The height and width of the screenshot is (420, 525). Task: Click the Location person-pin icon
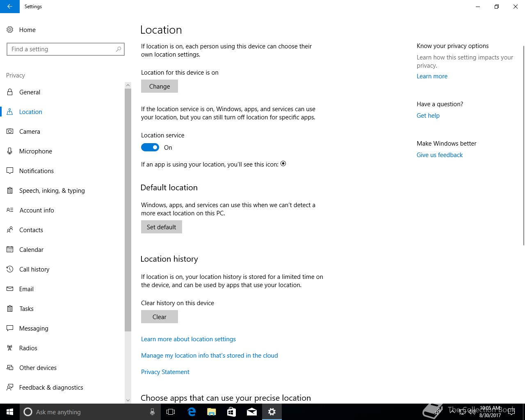pyautogui.click(x=10, y=112)
